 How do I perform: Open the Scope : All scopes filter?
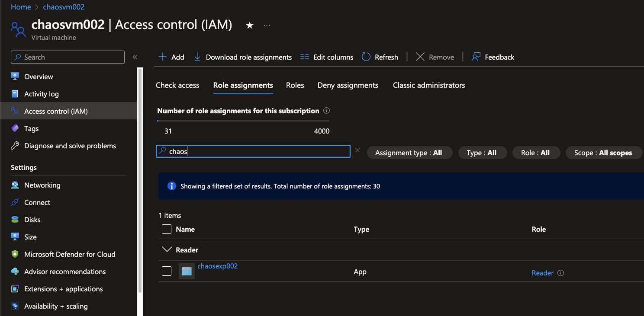pyautogui.click(x=603, y=153)
